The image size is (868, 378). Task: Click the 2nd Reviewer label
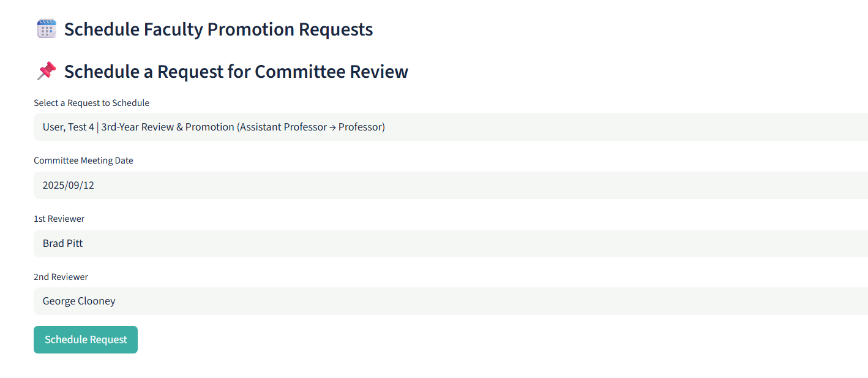point(61,276)
